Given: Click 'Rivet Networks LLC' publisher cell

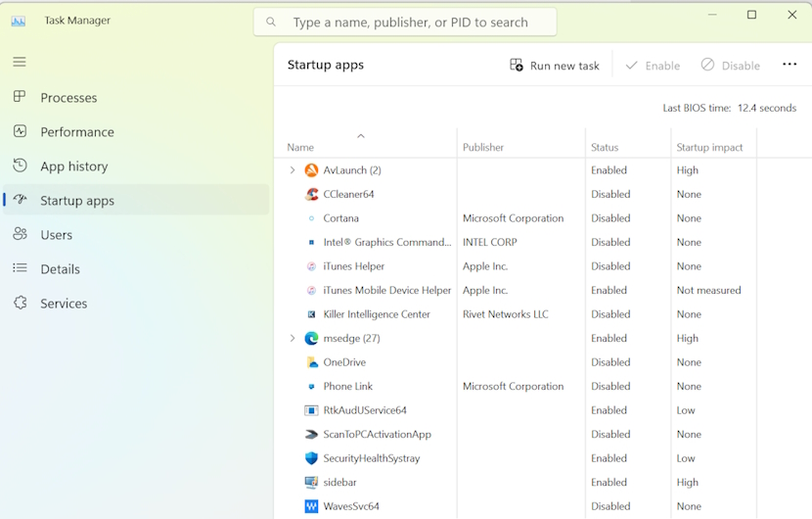Looking at the screenshot, I should [506, 314].
